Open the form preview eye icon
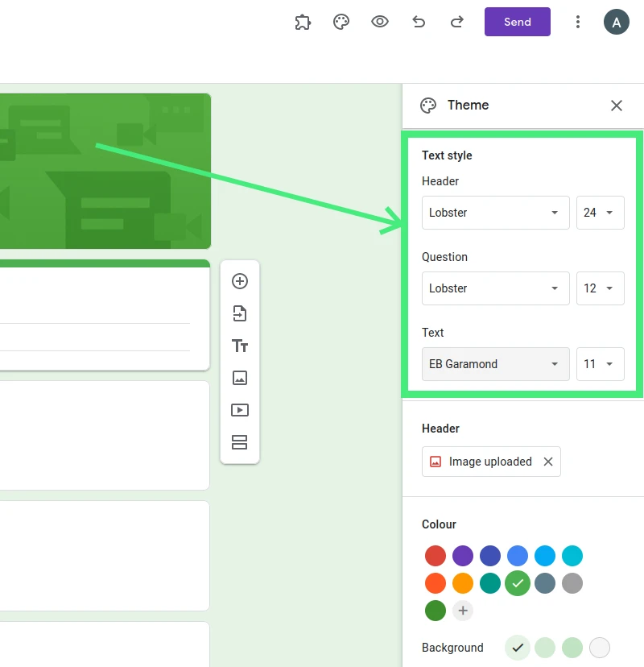This screenshot has height=667, width=644. tap(379, 22)
